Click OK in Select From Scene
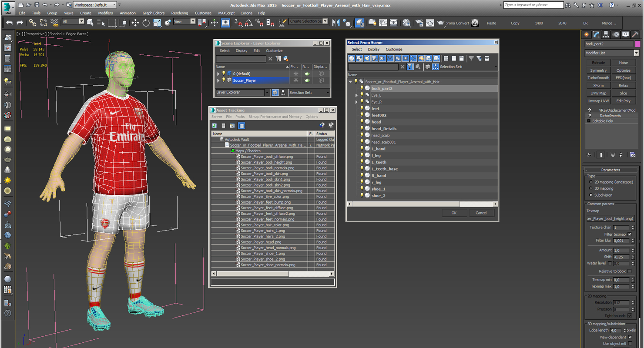Viewport: 644px width, 348px height. coord(454,213)
